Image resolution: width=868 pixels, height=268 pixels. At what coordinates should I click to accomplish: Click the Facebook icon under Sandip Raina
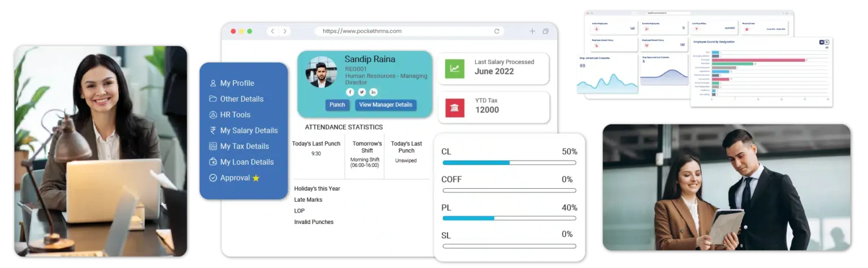click(350, 92)
